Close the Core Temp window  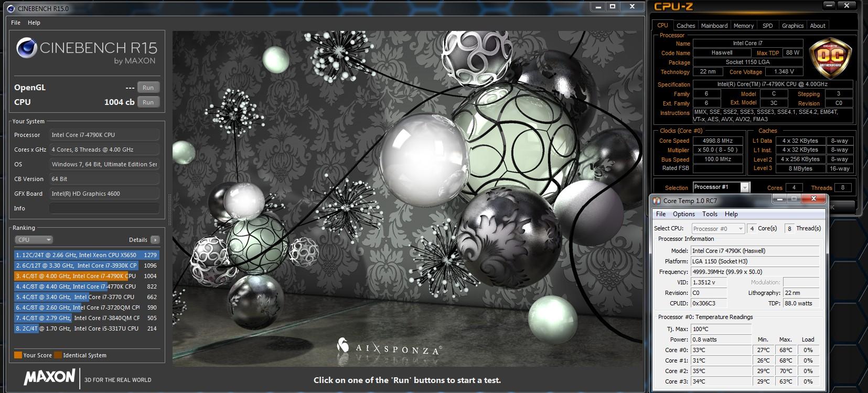pyautogui.click(x=813, y=199)
